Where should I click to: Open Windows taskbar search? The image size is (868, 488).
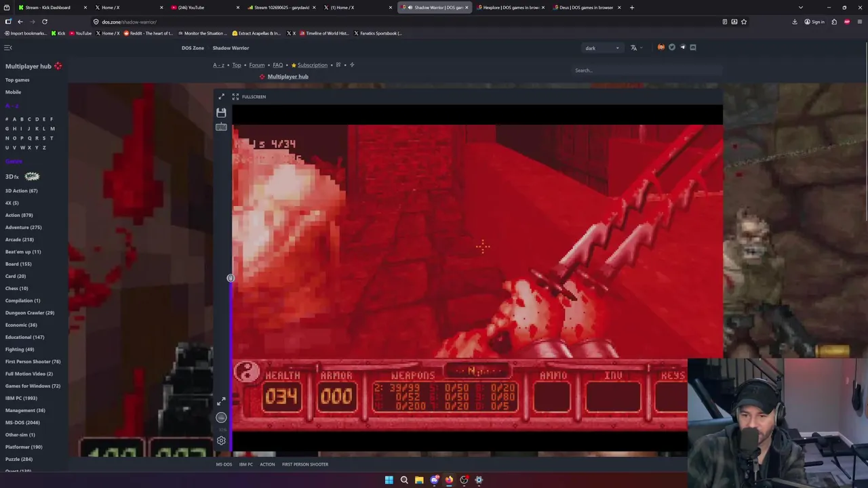click(x=404, y=480)
